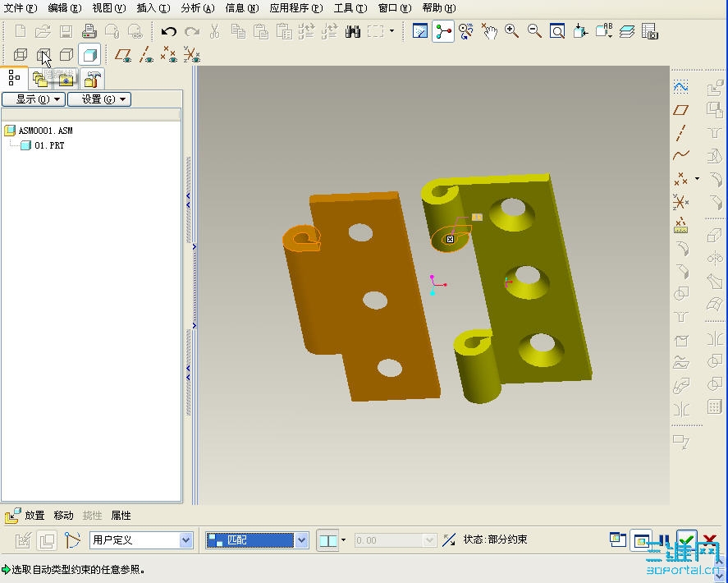
Task: Click the Datum Plane tool icon
Action: tap(680, 110)
